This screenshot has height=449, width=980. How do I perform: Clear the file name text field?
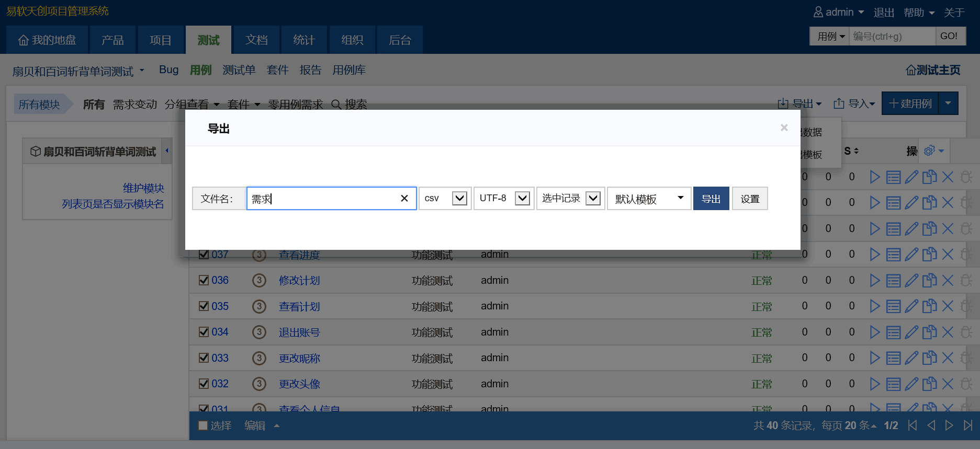pos(404,199)
